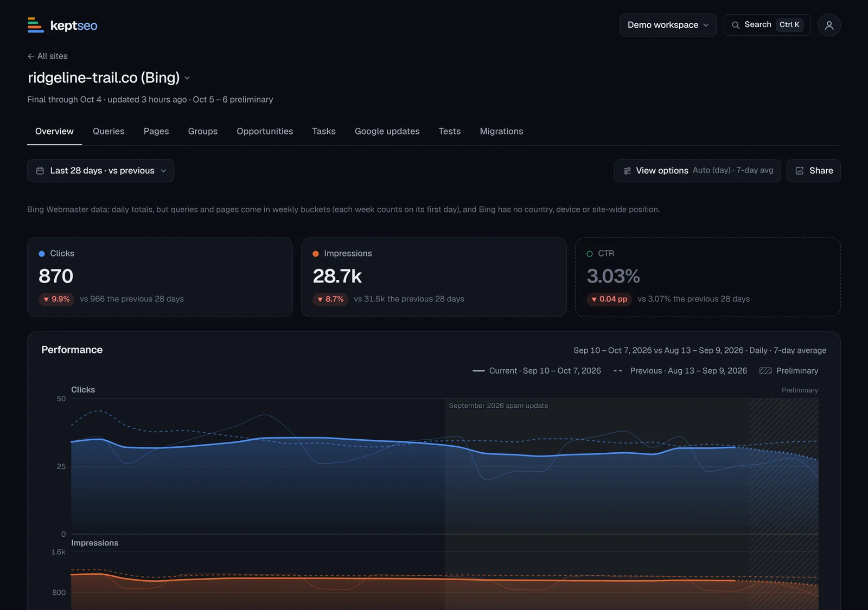Toggle Current period legend series
The height and width of the screenshot is (610, 868).
(537, 371)
